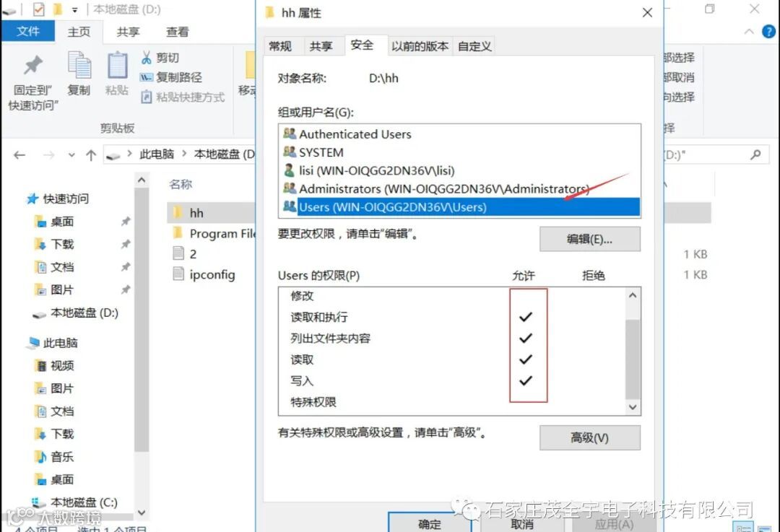Open the recent locations dropdown arrow
The image size is (780, 532).
point(71,155)
